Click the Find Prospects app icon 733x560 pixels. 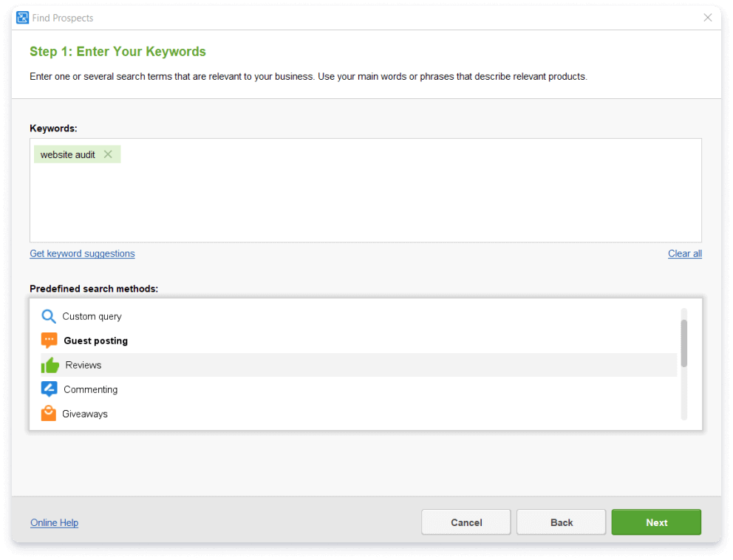pyautogui.click(x=22, y=18)
